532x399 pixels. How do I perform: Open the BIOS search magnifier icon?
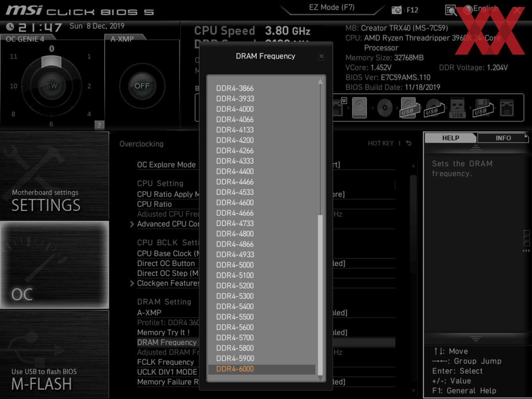coord(451,10)
